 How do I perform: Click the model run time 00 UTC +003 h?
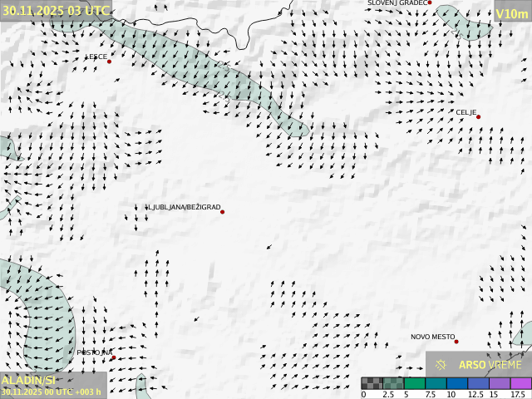52,392
